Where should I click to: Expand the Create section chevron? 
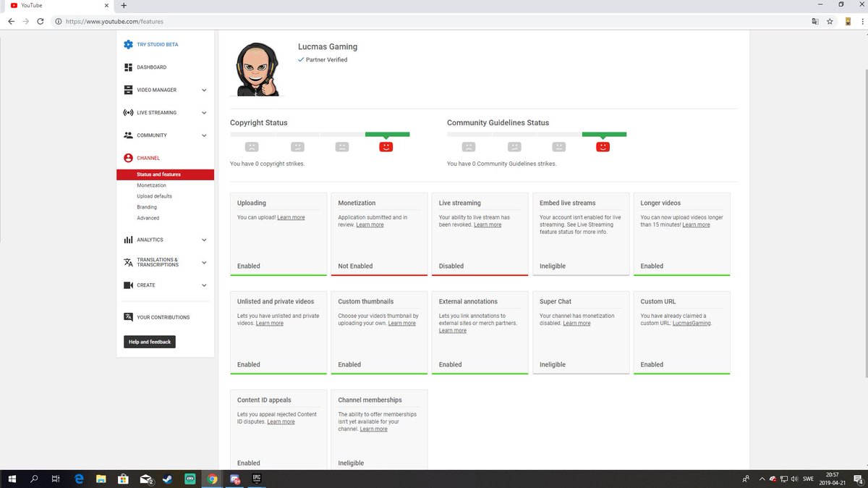click(204, 285)
